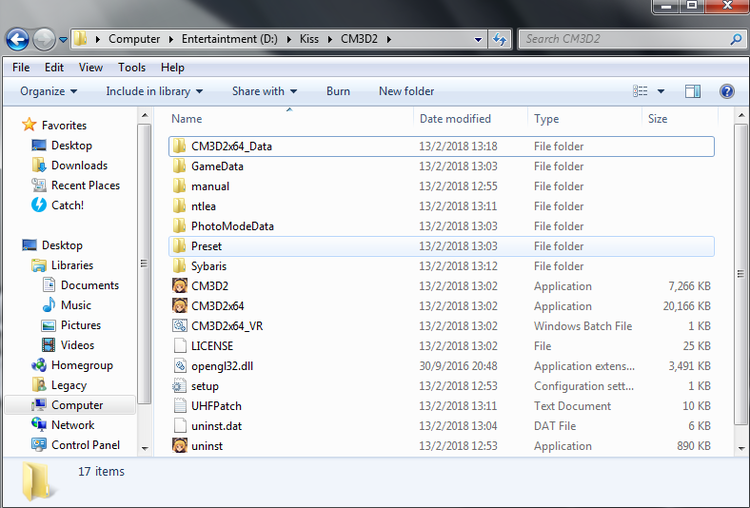Open the Include in library dropdown
Screen dimensions: 750x508
coord(154,91)
